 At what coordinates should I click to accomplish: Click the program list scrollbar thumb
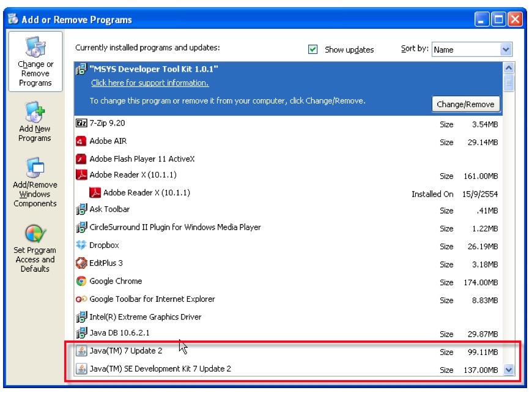[509, 83]
